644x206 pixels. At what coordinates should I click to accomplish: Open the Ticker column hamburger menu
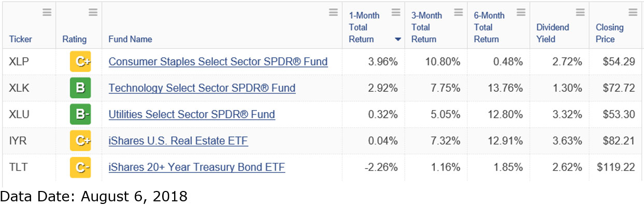[x=47, y=12]
